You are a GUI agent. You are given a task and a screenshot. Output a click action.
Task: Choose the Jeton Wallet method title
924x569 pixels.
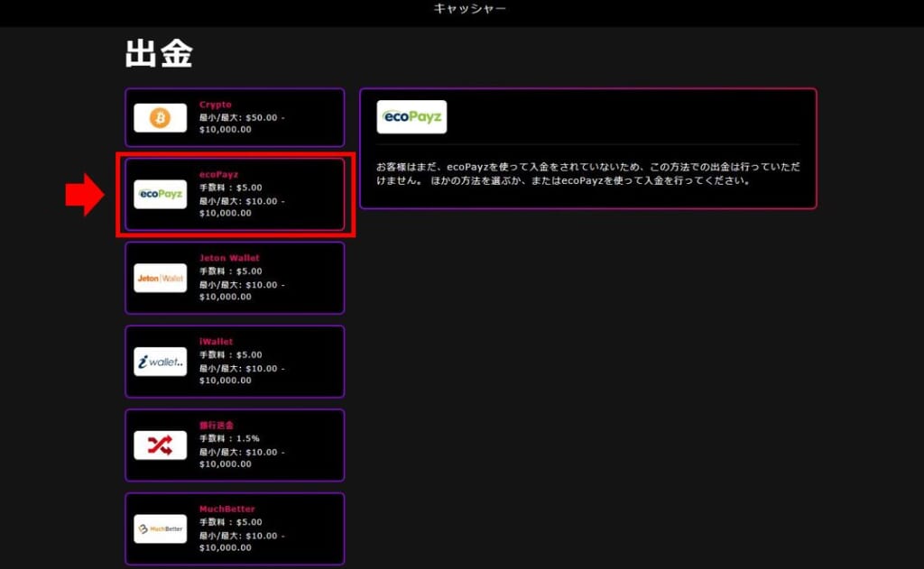coord(229,258)
